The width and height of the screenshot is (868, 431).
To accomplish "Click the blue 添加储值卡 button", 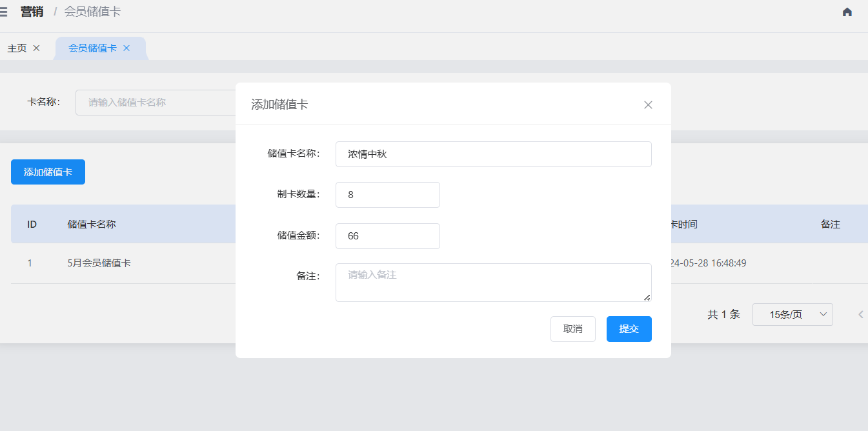I will click(48, 172).
